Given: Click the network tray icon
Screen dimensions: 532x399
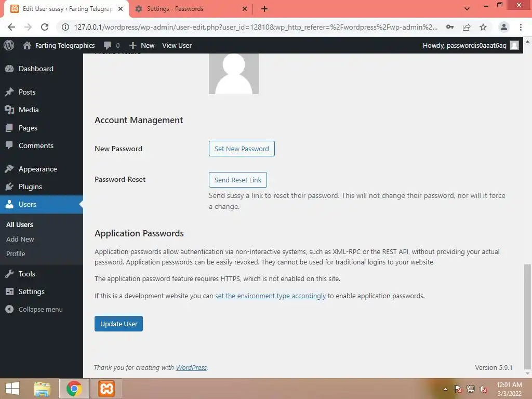Looking at the screenshot, I should (x=471, y=389).
